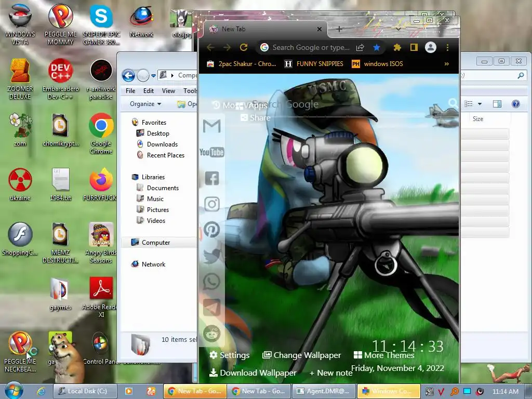Add a New note
The height and width of the screenshot is (399, 532).
331,373
